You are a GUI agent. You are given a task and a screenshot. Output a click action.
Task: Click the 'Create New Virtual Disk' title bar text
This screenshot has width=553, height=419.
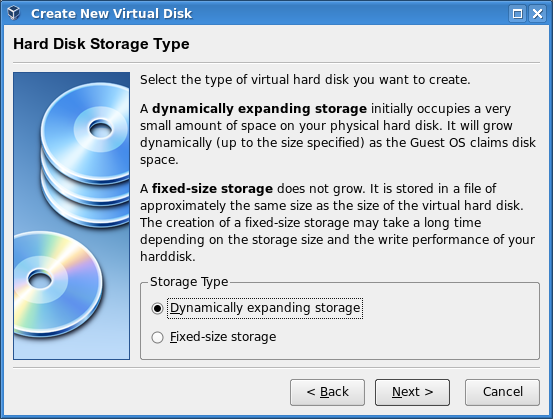pos(111,14)
